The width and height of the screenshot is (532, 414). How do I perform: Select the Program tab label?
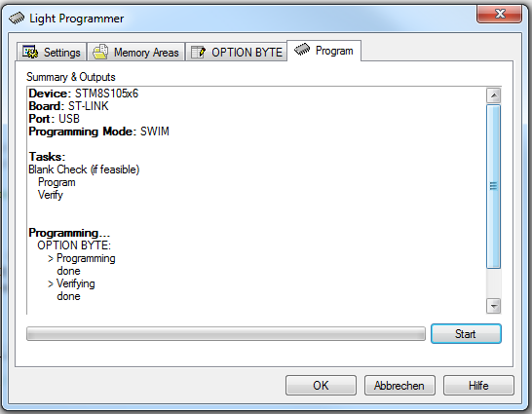tap(334, 51)
